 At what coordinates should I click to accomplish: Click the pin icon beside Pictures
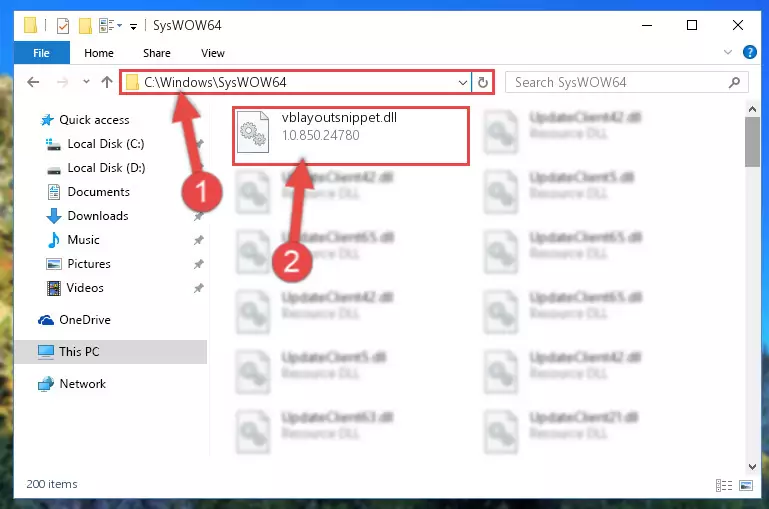tap(198, 264)
